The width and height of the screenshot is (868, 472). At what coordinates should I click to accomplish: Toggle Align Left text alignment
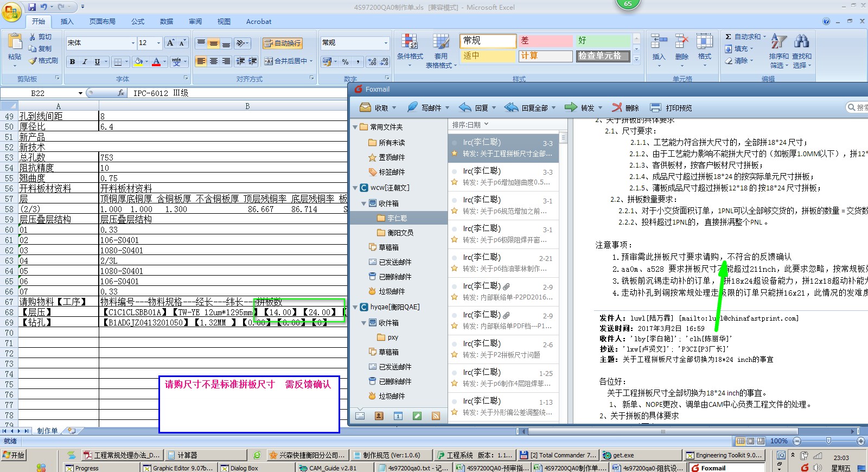coord(201,61)
